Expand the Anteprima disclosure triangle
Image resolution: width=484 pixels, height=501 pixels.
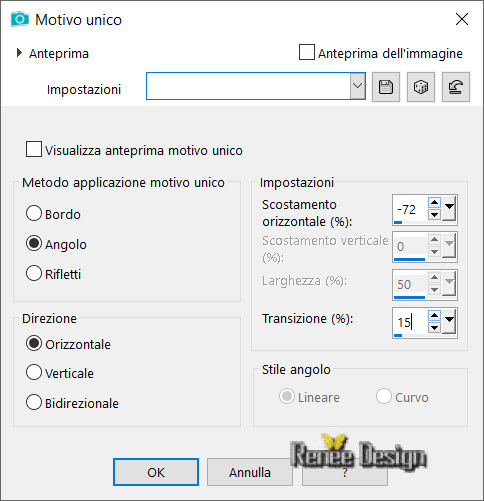point(19,53)
